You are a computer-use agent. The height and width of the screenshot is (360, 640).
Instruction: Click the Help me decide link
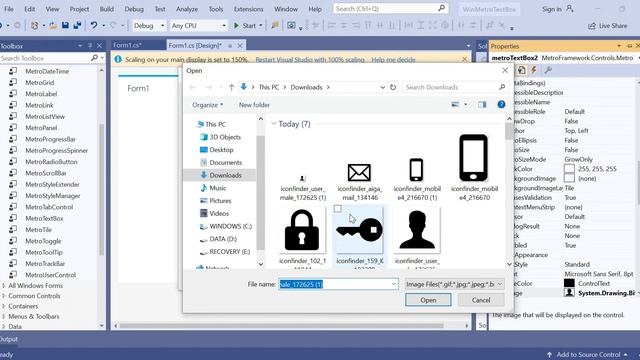(x=393, y=60)
